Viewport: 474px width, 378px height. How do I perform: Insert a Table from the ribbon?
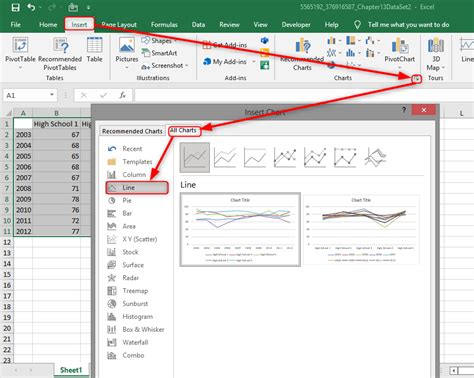coord(94,50)
